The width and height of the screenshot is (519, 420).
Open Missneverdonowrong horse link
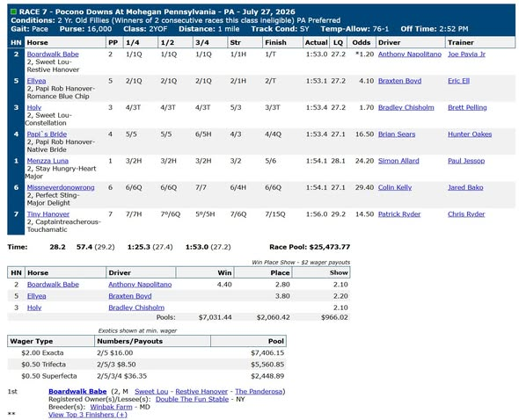click(61, 187)
